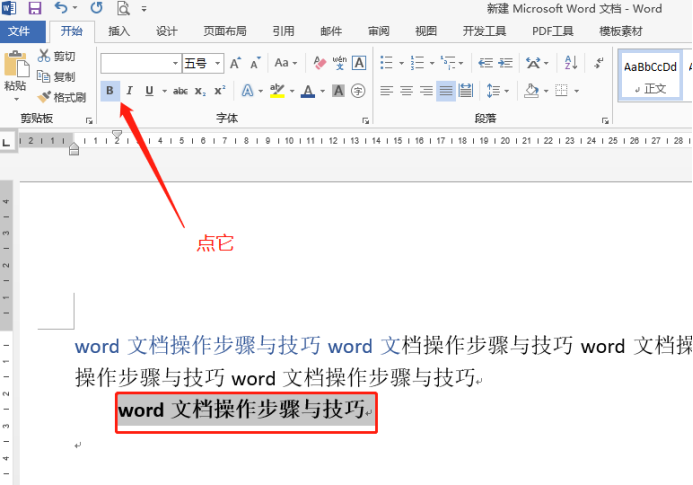Click Borders icon in paragraph group

[562, 91]
